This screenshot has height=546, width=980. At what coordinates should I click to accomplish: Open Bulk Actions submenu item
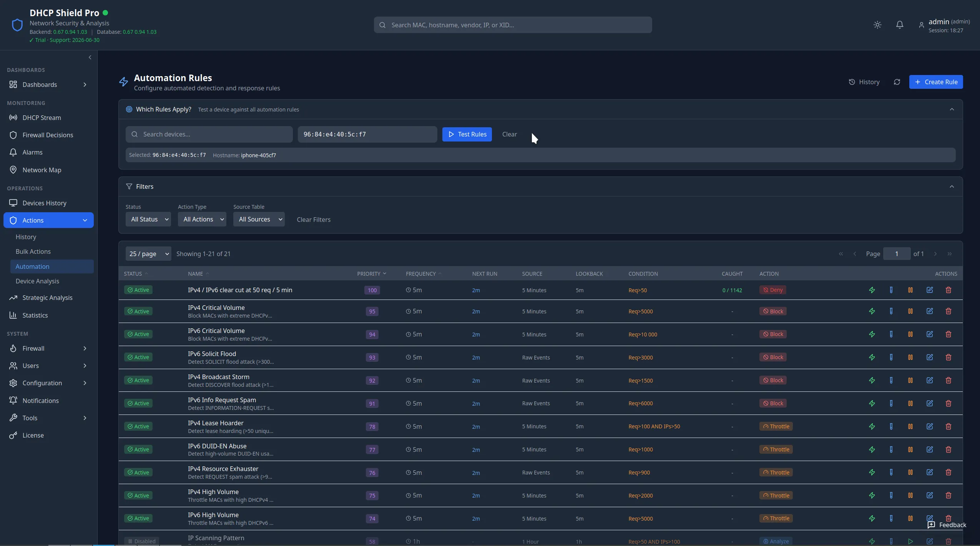(x=52, y=251)
